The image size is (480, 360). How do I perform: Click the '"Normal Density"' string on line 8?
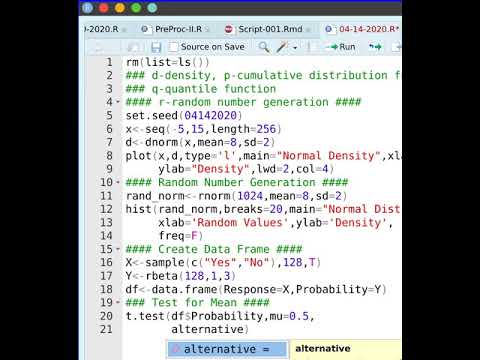(328, 156)
